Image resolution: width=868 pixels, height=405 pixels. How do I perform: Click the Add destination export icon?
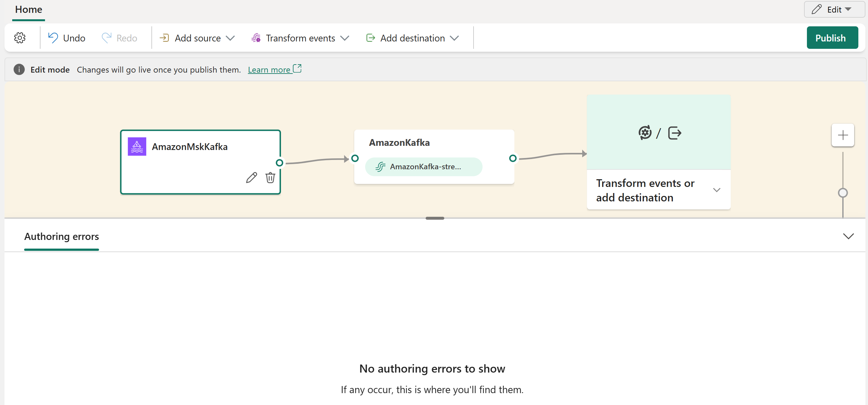point(370,38)
